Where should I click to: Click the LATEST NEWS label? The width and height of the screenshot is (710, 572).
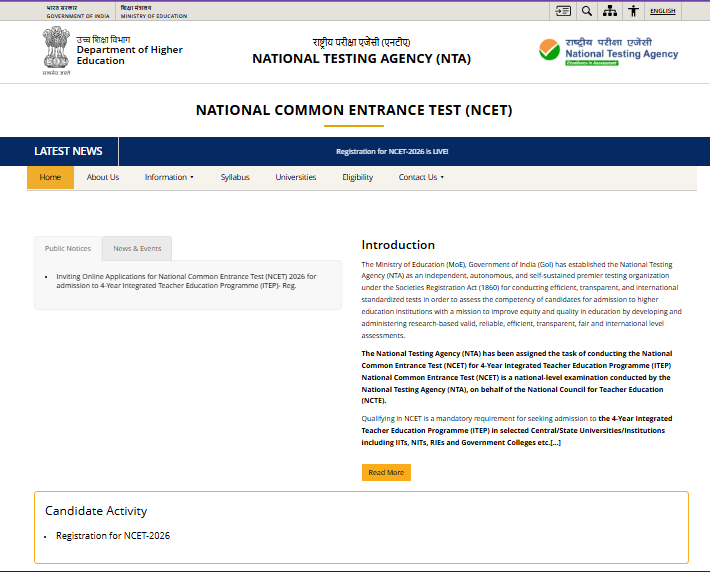pyautogui.click(x=68, y=151)
